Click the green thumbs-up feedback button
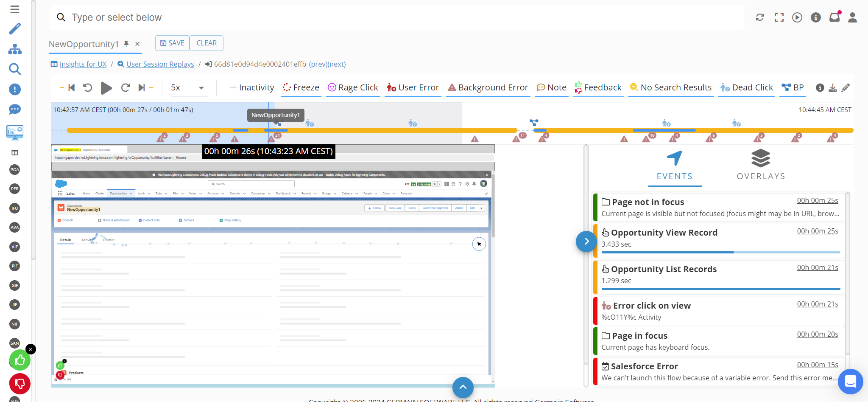 pyautogui.click(x=20, y=360)
